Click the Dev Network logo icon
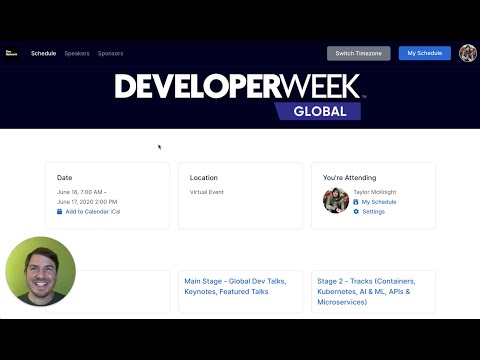Screen dimensions: 480x360 11,53
